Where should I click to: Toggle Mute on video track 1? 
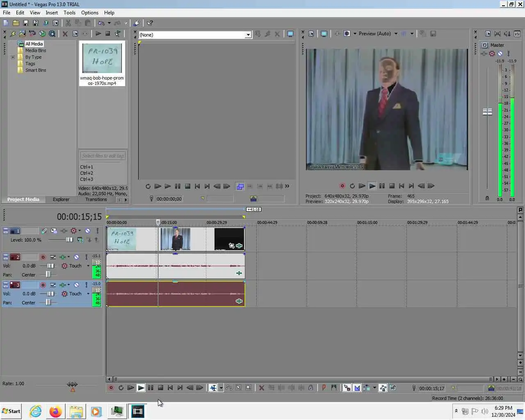87,231
